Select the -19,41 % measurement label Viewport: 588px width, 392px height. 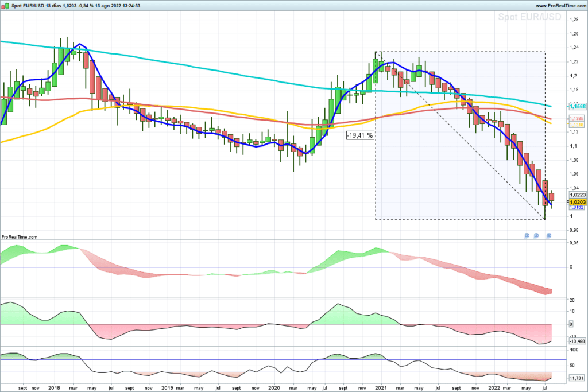point(360,135)
